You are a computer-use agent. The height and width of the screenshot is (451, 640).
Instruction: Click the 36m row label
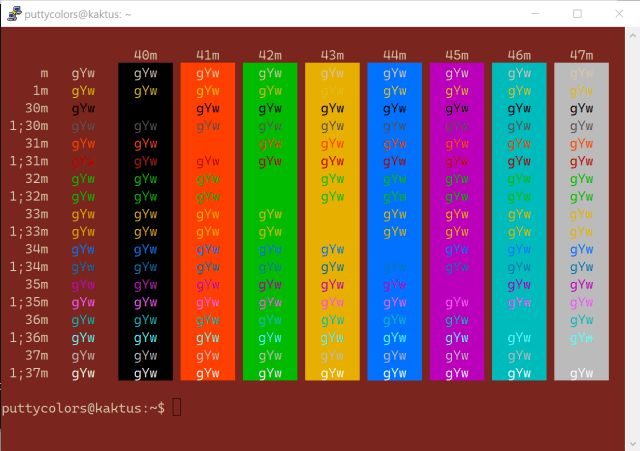pyautogui.click(x=36, y=320)
